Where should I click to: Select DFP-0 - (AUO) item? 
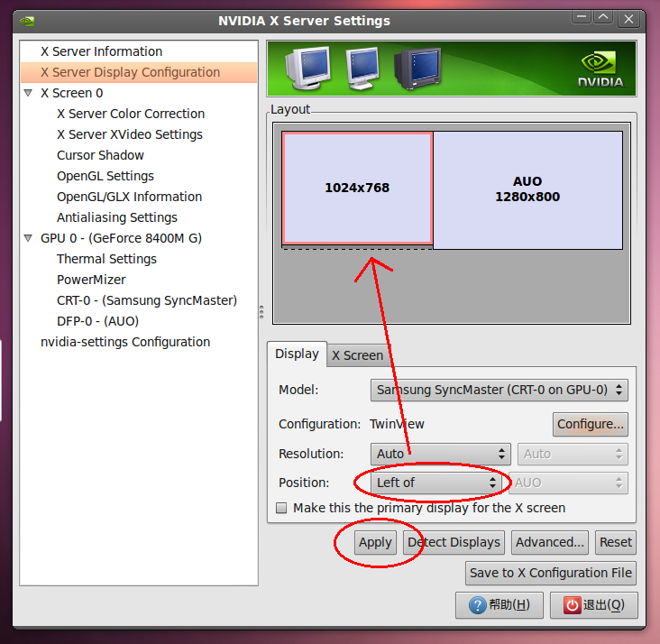click(x=97, y=321)
